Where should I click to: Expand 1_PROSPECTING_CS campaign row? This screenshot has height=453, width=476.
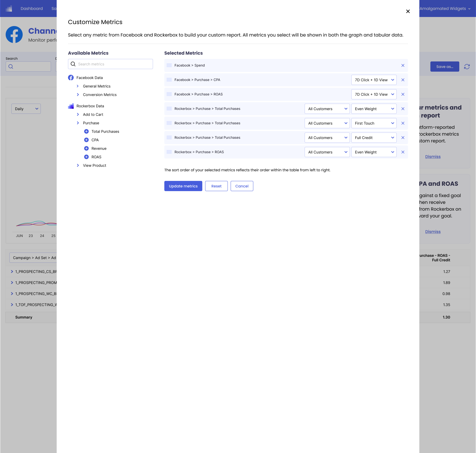click(x=12, y=272)
